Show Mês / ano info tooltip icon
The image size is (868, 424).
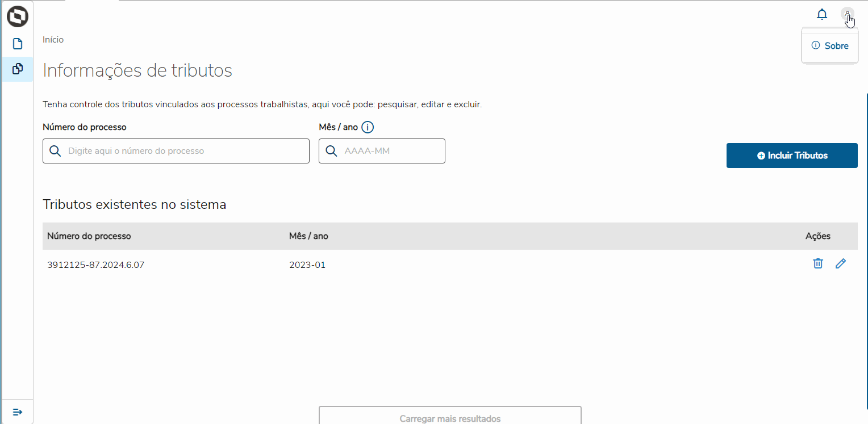tap(368, 127)
